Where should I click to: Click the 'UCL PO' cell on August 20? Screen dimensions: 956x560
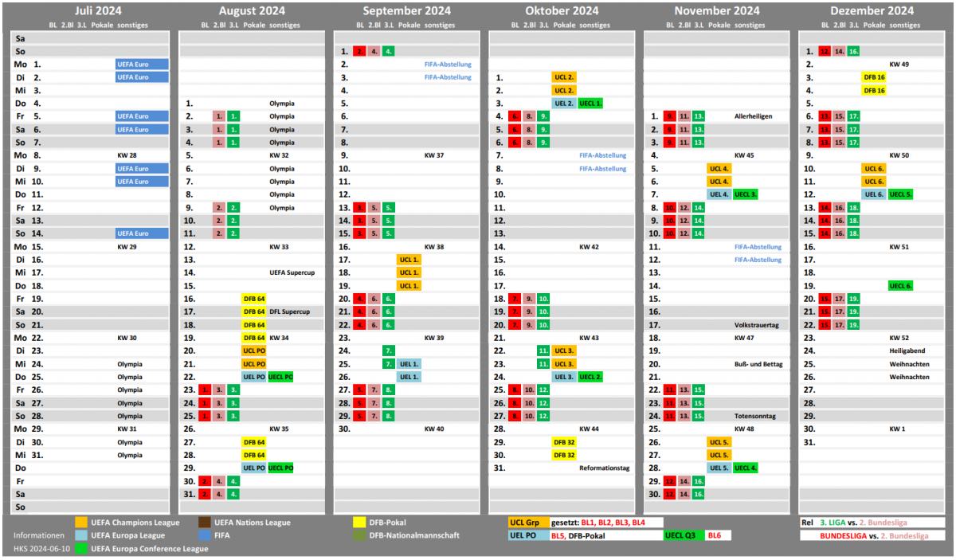[x=254, y=351]
